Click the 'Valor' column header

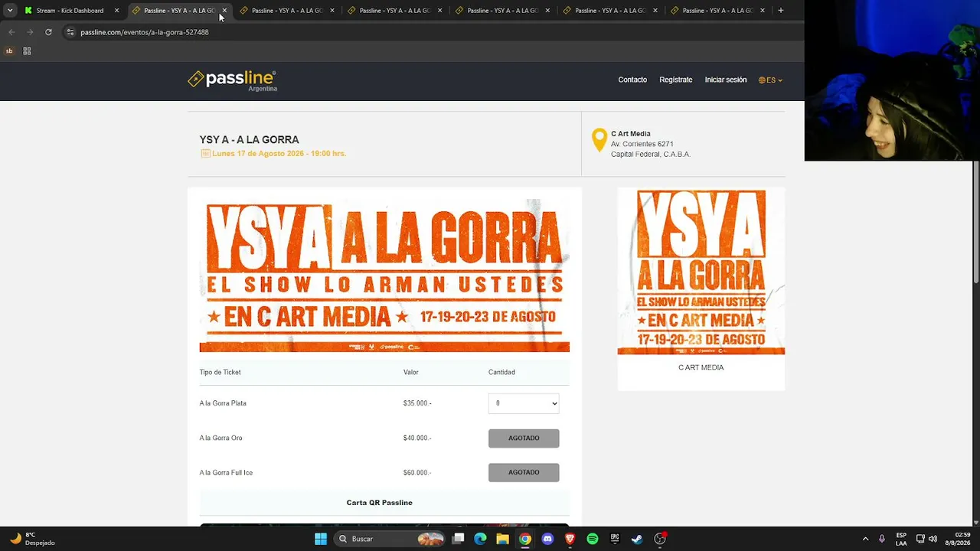pyautogui.click(x=410, y=372)
